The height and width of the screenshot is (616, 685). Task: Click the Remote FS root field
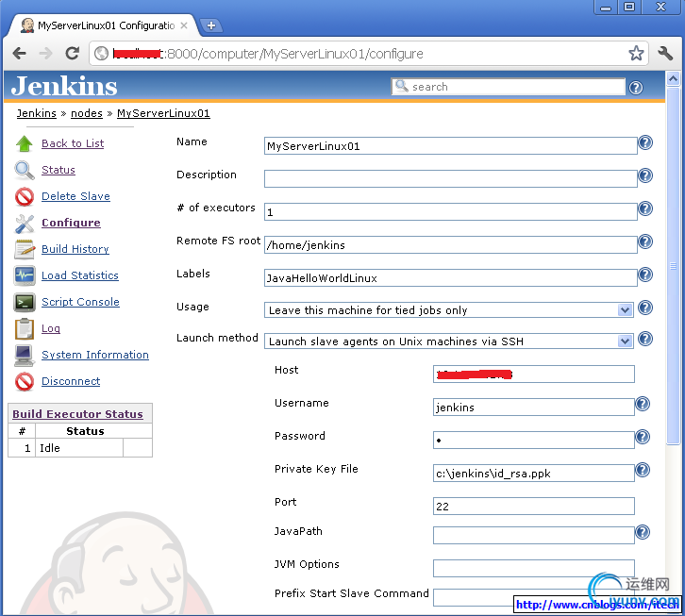click(450, 244)
